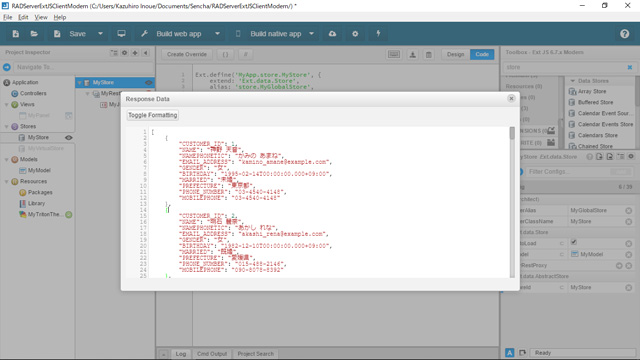Image resolution: width=640 pixels, height=360 pixels.
Task: Close the Response Data dialog
Action: point(511,98)
